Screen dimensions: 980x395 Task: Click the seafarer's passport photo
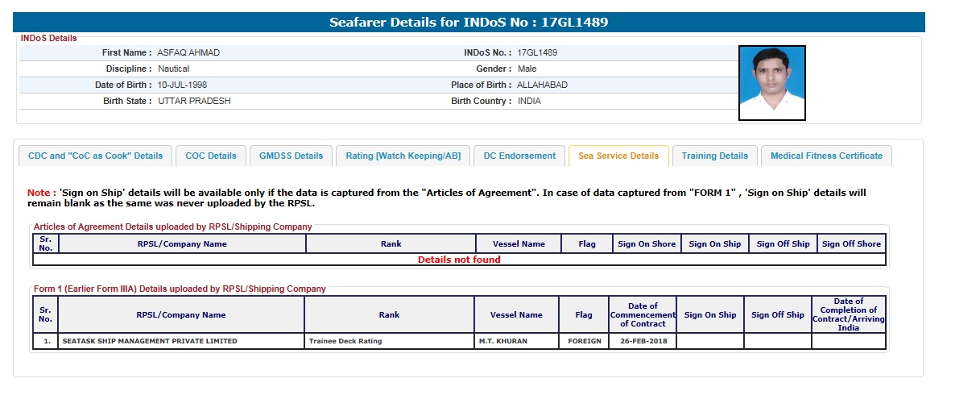point(771,83)
